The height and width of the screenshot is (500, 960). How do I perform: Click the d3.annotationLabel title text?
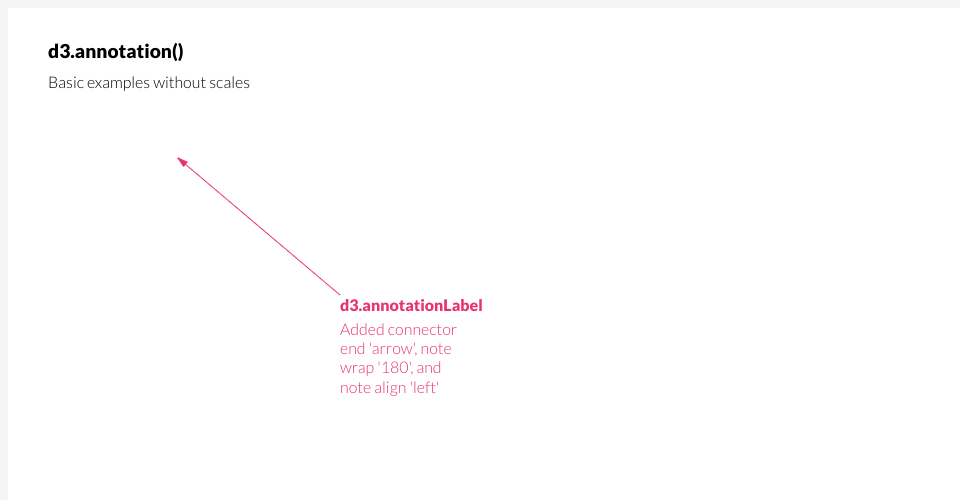pyautogui.click(x=411, y=305)
